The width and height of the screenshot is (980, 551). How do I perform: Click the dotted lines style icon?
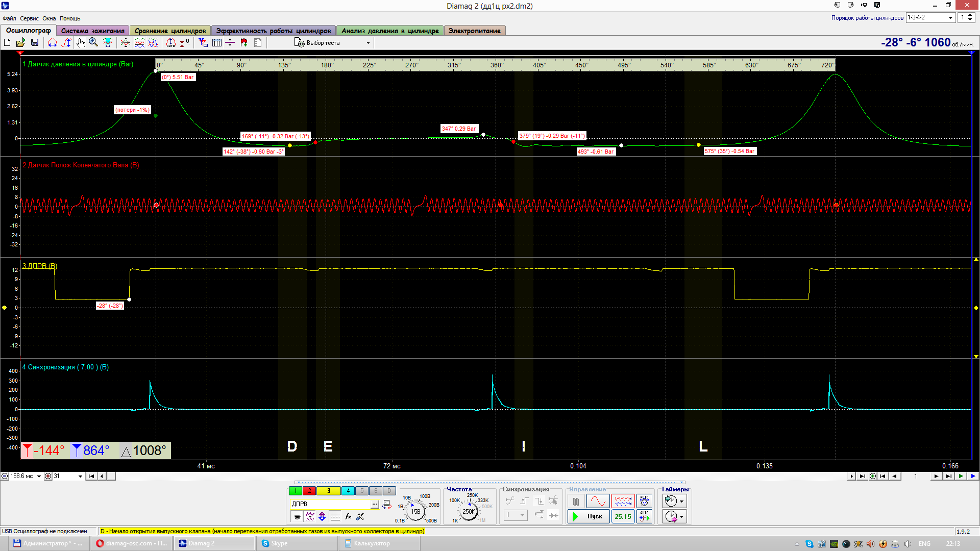335,516
